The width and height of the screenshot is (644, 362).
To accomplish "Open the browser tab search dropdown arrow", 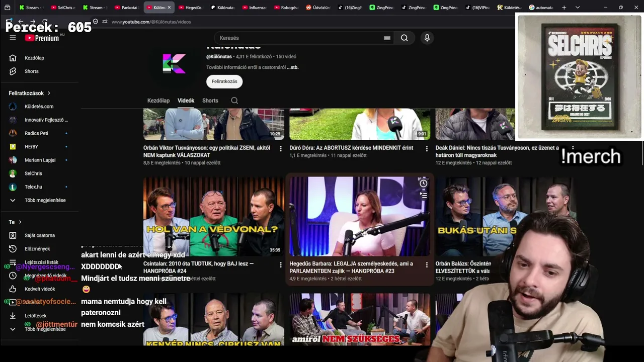I will tap(578, 8).
